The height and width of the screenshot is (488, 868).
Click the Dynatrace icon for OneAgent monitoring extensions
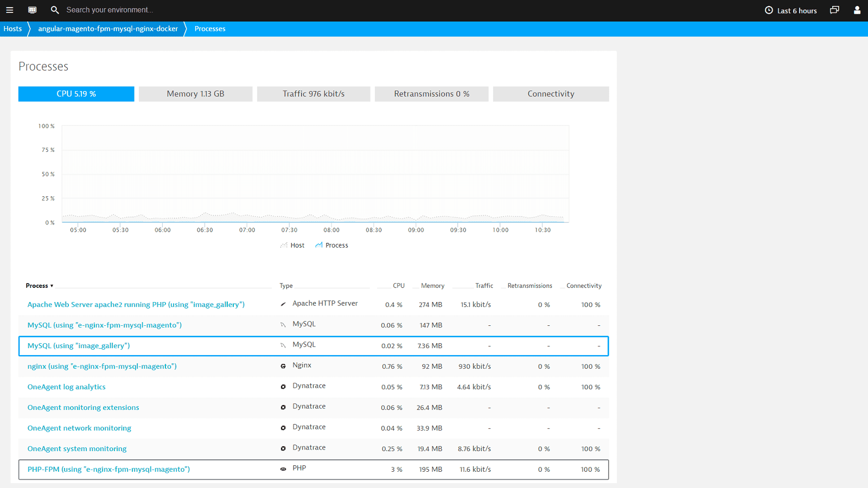(x=283, y=407)
